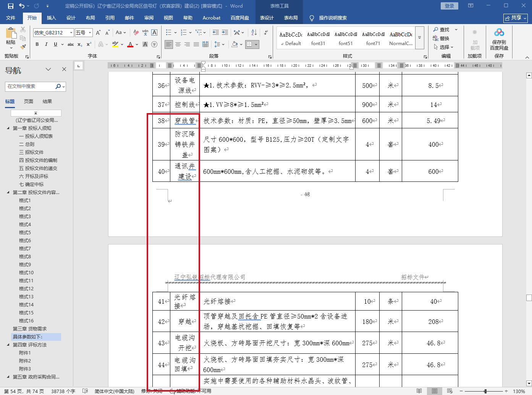The height and width of the screenshot is (395, 532).
Task: Apply the NormalC... style
Action: click(401, 38)
